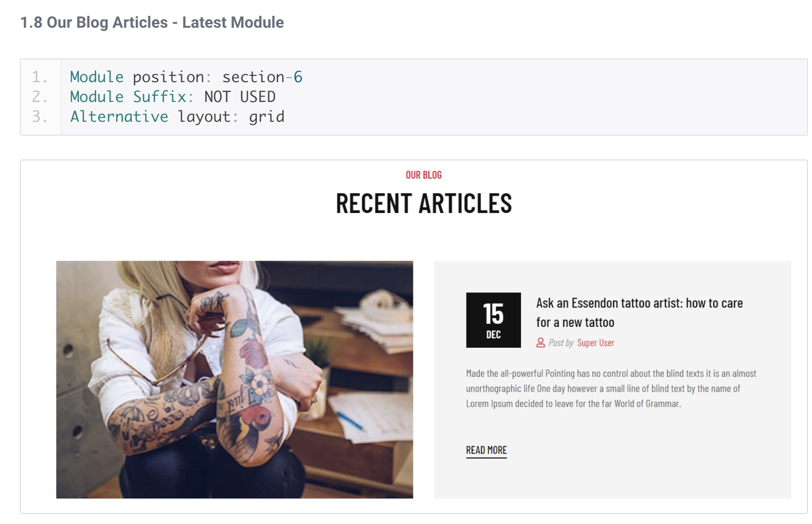Click code line Module position: section-6

click(186, 77)
